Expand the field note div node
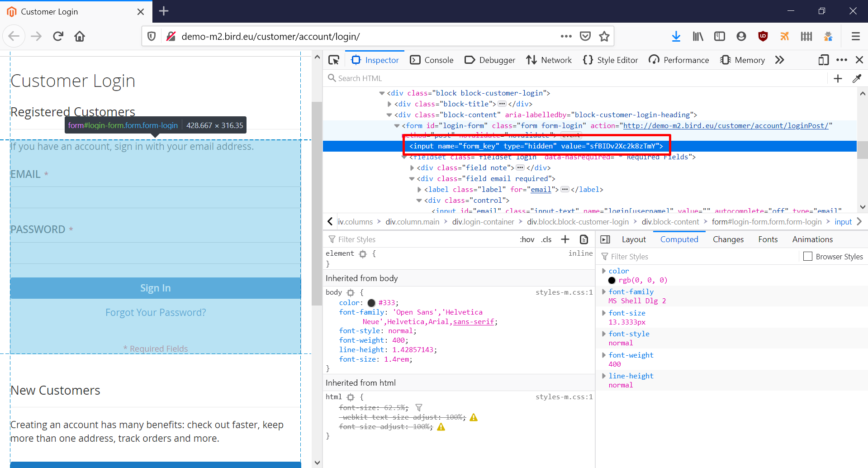The width and height of the screenshot is (868, 468). click(x=412, y=168)
